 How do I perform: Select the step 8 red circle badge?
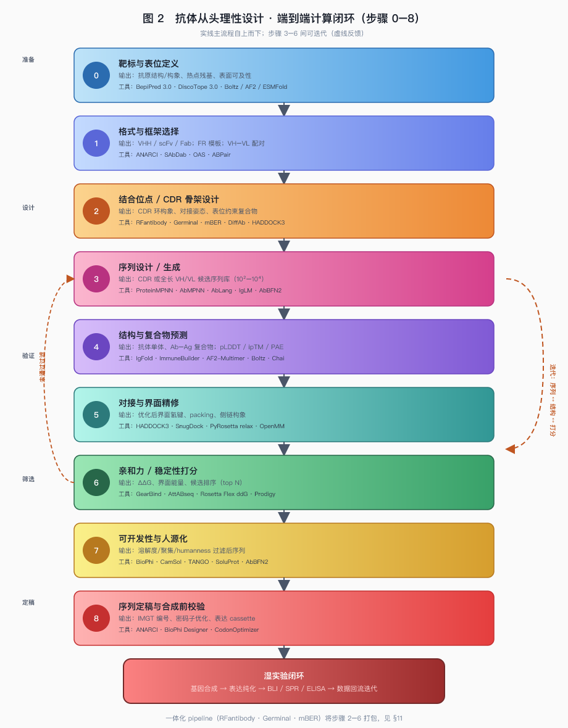[x=96, y=618]
